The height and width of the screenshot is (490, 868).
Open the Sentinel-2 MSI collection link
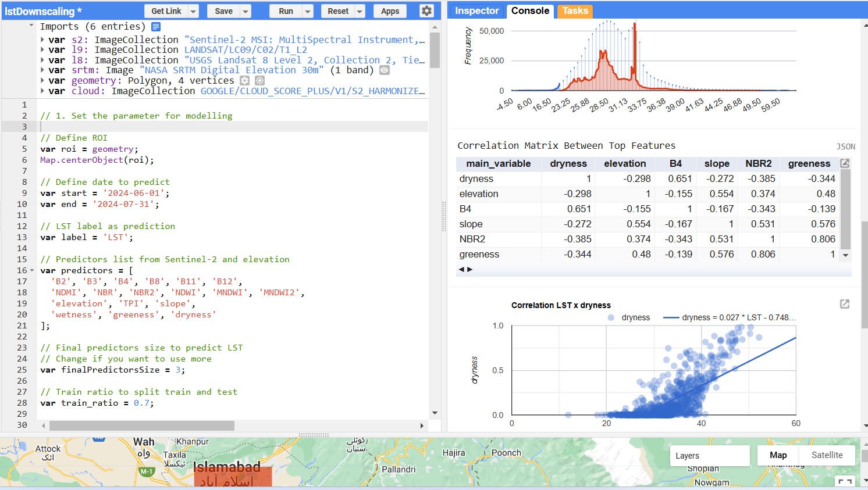point(303,40)
